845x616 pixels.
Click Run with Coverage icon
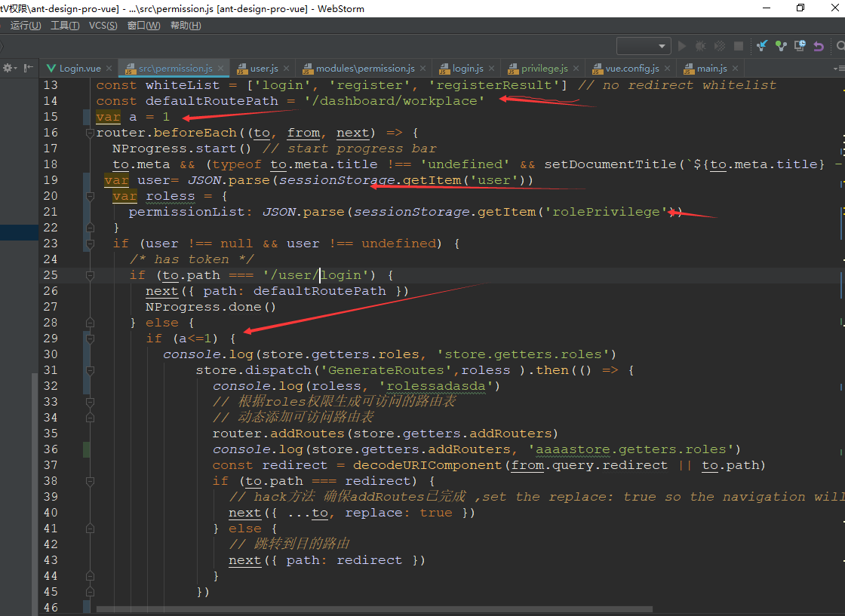click(x=720, y=46)
